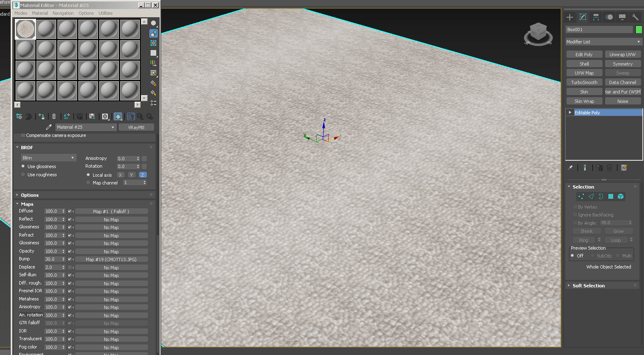Select Vertex sub-object level
The image size is (644, 355).
tap(581, 196)
